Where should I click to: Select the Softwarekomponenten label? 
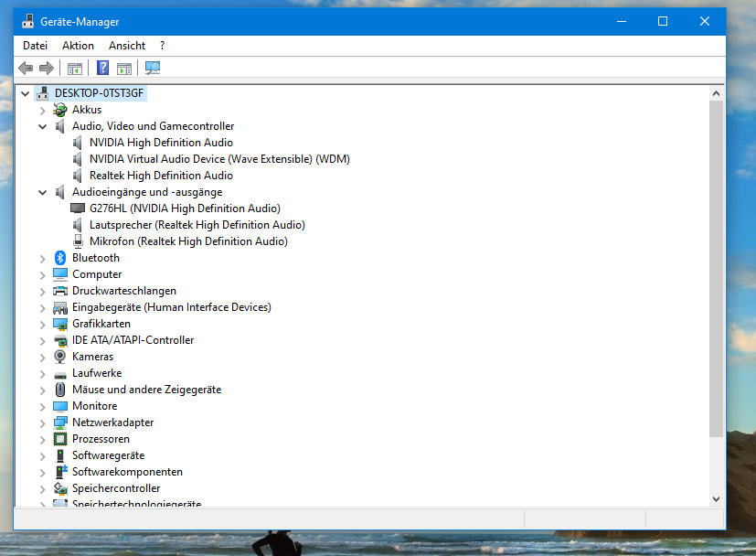(127, 472)
